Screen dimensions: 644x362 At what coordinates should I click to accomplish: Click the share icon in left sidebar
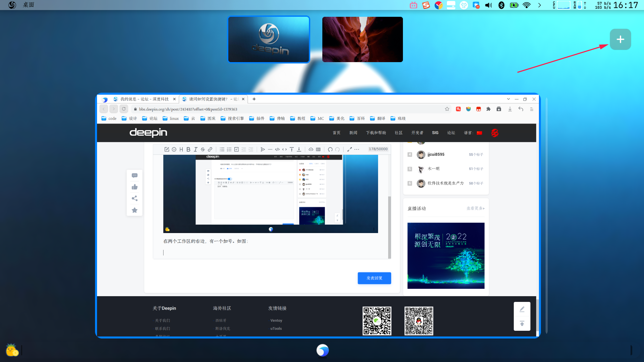(x=135, y=198)
